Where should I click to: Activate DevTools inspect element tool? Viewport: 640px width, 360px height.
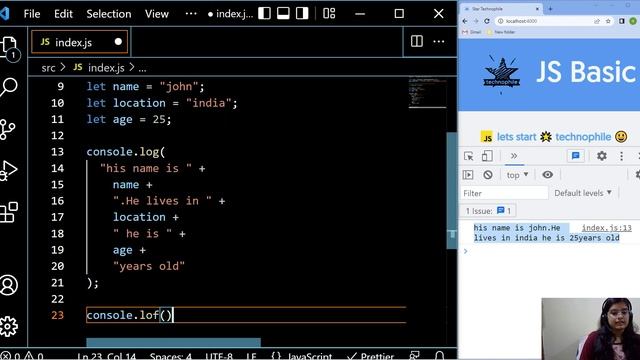click(x=469, y=156)
